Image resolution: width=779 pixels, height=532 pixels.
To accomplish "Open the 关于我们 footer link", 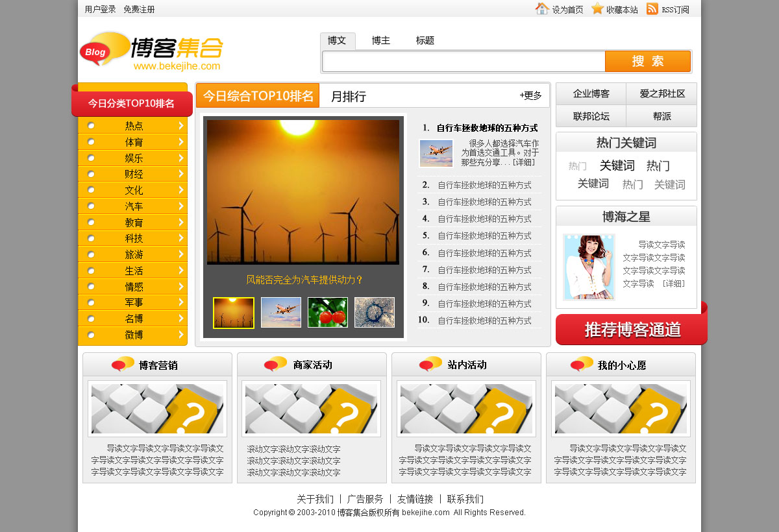I will pyautogui.click(x=315, y=499).
